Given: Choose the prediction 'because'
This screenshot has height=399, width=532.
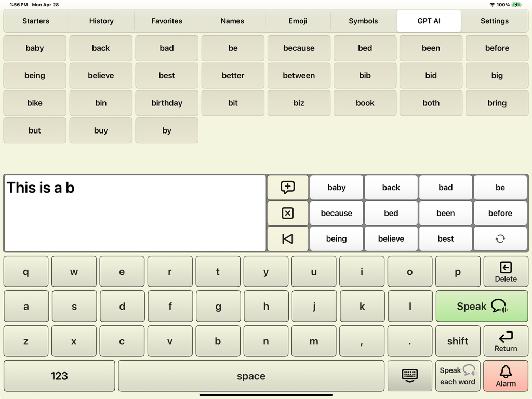Looking at the screenshot, I should click(x=336, y=213).
